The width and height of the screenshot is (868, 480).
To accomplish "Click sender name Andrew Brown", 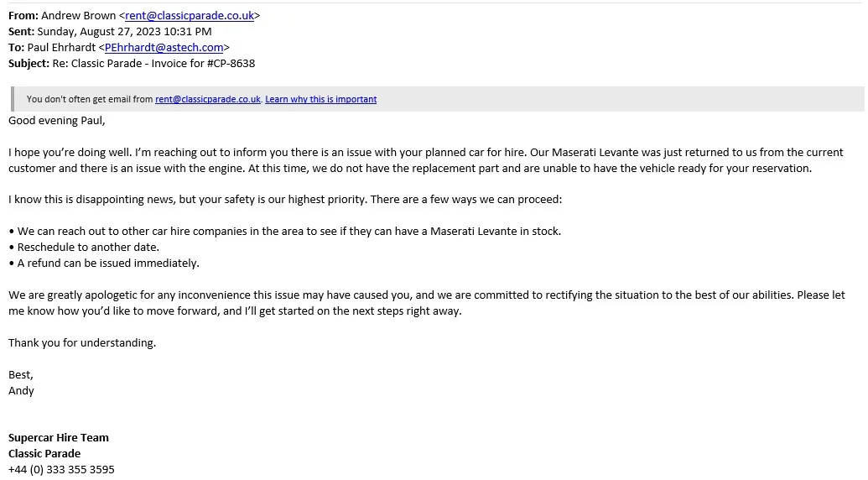I will tap(78, 15).
